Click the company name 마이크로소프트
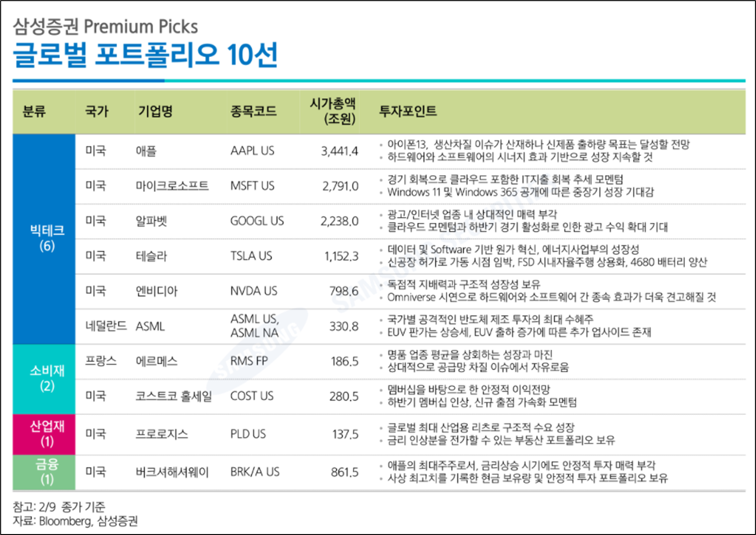The image size is (756, 535). coord(172,186)
